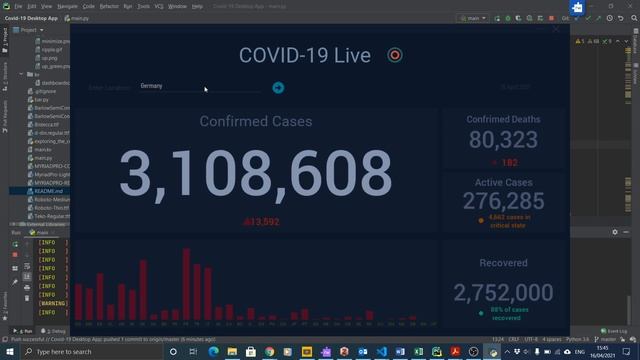Click the trash clear-all icon in Run panel
This screenshot has width=640, height=360.
[x=27, y=298]
